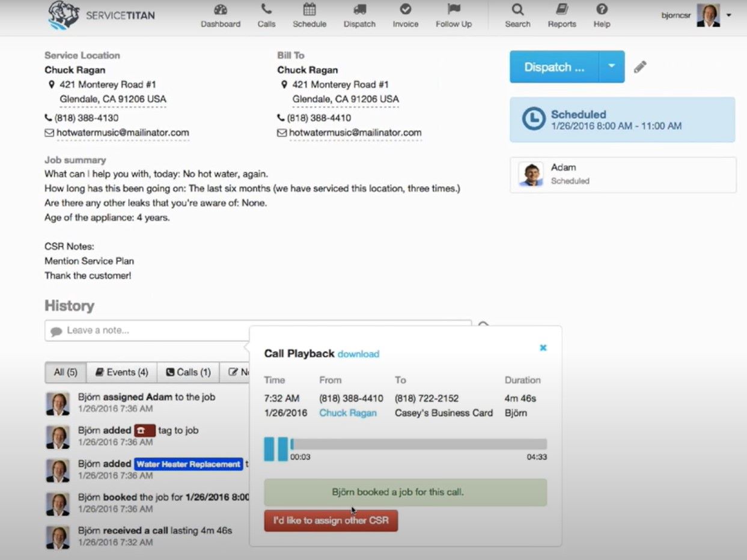Click the pencil edit icon beside Dispatch
747x560 pixels.
click(640, 67)
